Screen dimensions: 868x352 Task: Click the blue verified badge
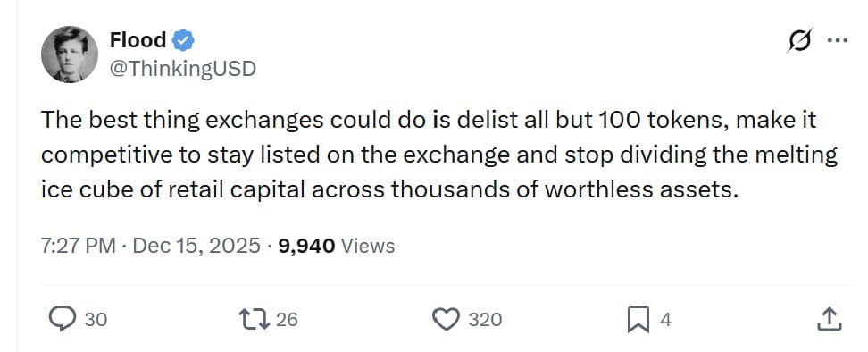point(183,40)
